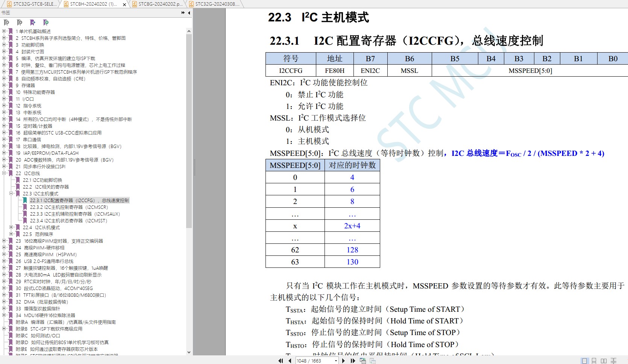Switch to two-page facing view

coord(604,361)
